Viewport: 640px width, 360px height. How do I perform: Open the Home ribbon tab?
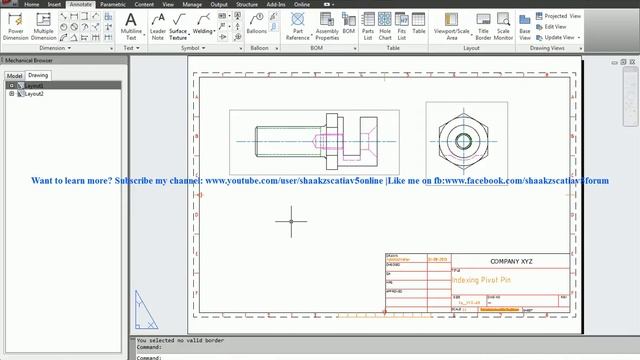[31, 4]
